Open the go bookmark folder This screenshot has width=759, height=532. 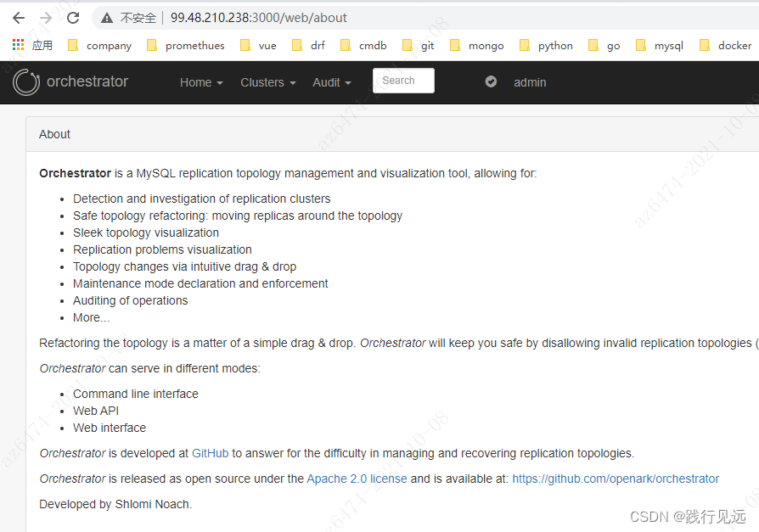(604, 46)
